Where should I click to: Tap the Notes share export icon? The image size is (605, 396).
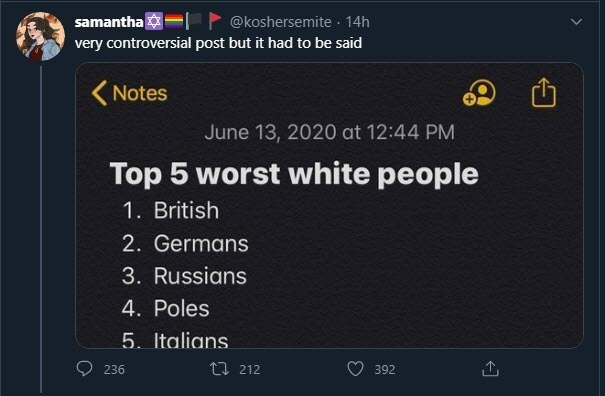coord(544,92)
